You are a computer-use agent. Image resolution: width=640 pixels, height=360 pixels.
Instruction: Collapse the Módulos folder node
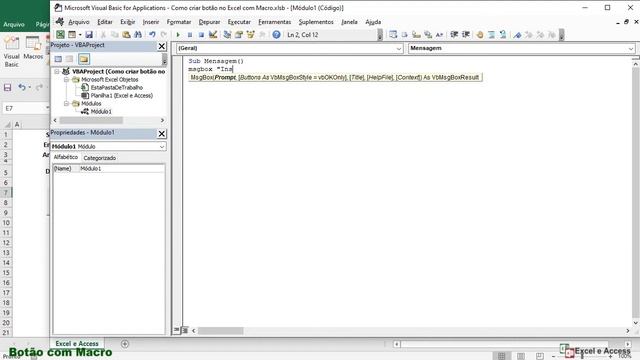[x=66, y=104]
